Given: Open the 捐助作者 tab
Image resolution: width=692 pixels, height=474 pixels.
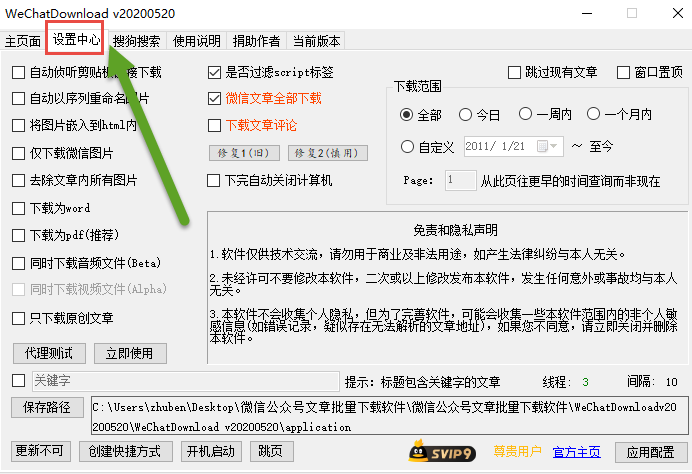Looking at the screenshot, I should pyautogui.click(x=256, y=41).
